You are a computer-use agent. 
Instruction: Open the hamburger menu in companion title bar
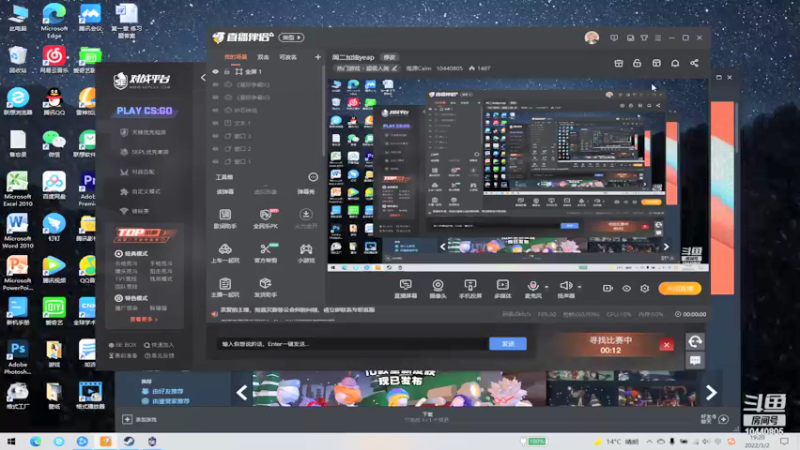coord(658,38)
